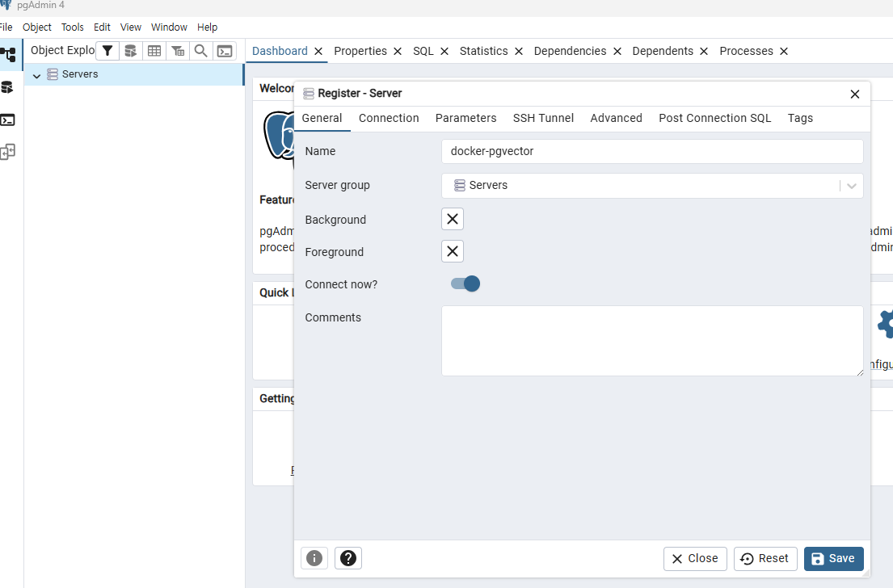Switch to the Parameters tab
This screenshot has height=588, width=893.
coord(465,118)
